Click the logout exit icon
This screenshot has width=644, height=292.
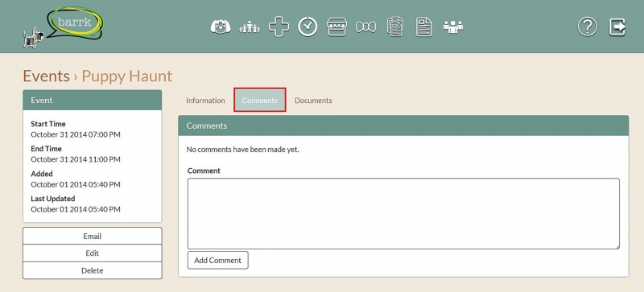[x=617, y=27]
